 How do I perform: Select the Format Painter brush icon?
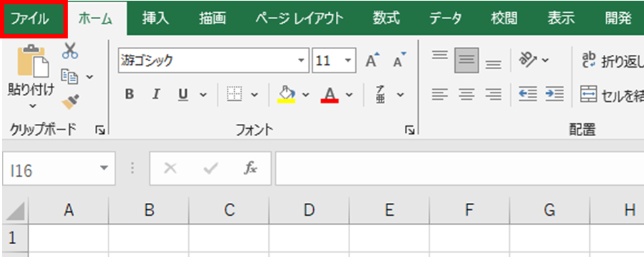click(70, 101)
